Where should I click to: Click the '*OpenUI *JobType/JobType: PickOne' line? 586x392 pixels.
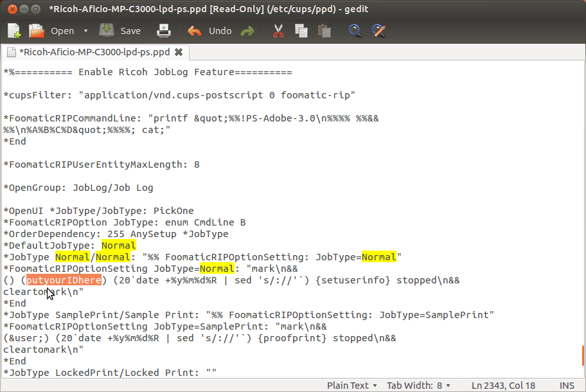pos(98,211)
